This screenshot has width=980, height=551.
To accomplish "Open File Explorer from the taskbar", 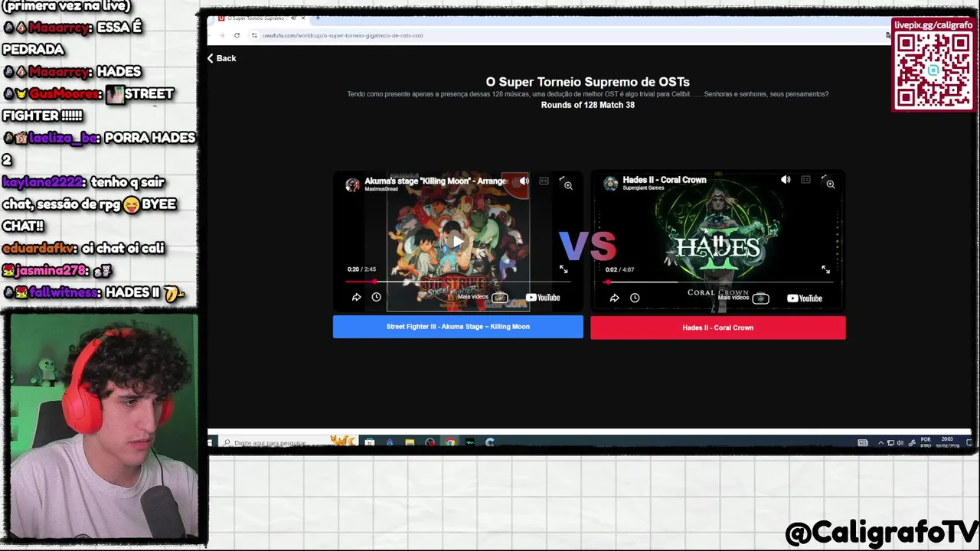I will (x=410, y=442).
